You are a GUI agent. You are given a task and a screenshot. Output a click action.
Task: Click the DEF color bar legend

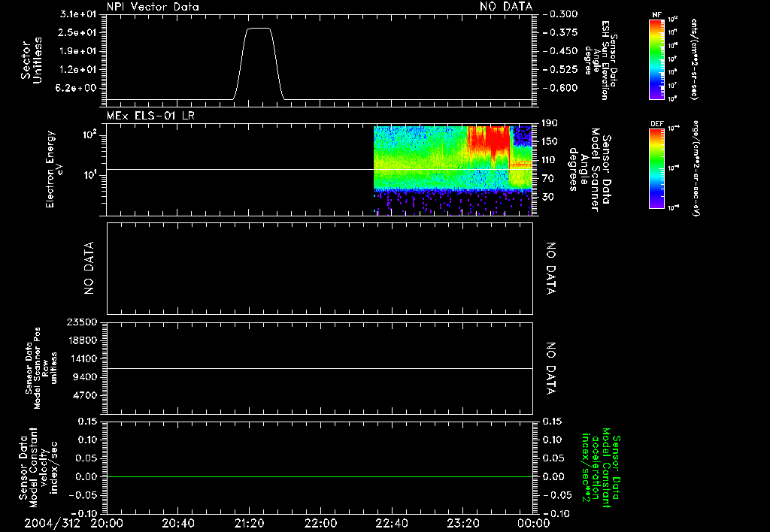click(656, 168)
